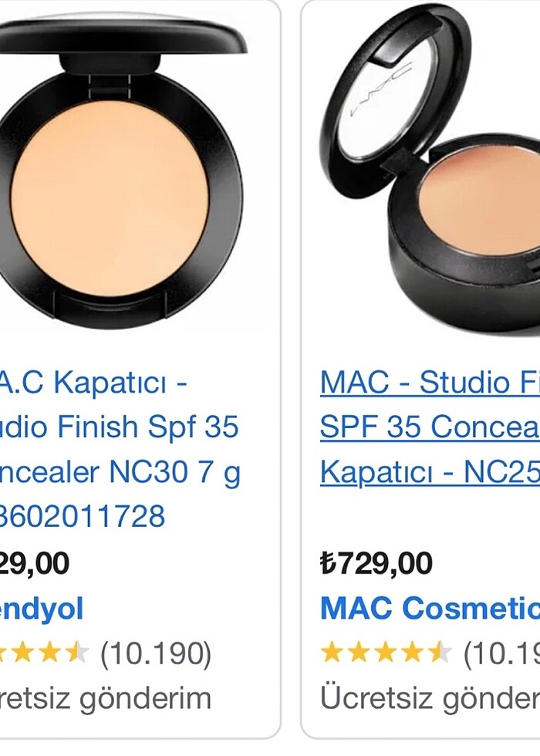The height and width of the screenshot is (756, 540).
Task: Click the 'Kapatıcı - NC25' line of the title
Action: pos(430,471)
